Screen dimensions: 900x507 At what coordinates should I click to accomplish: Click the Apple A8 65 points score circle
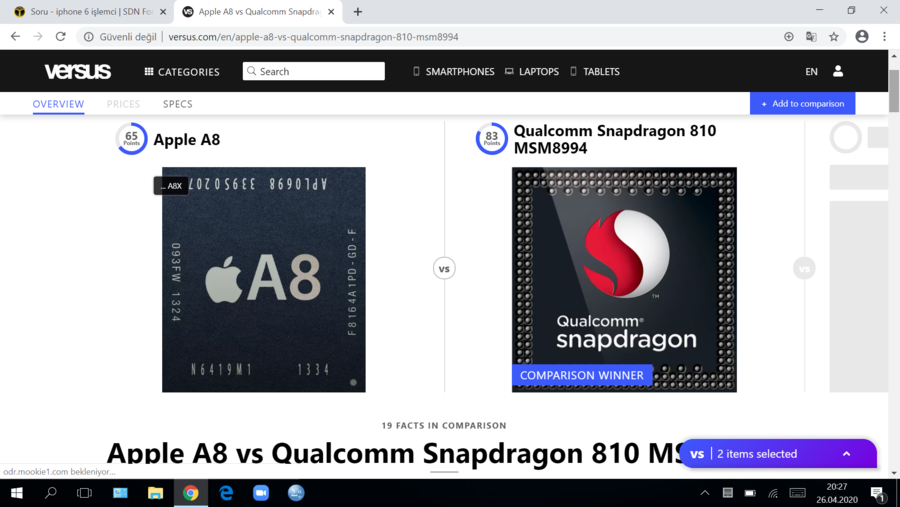pyautogui.click(x=131, y=138)
